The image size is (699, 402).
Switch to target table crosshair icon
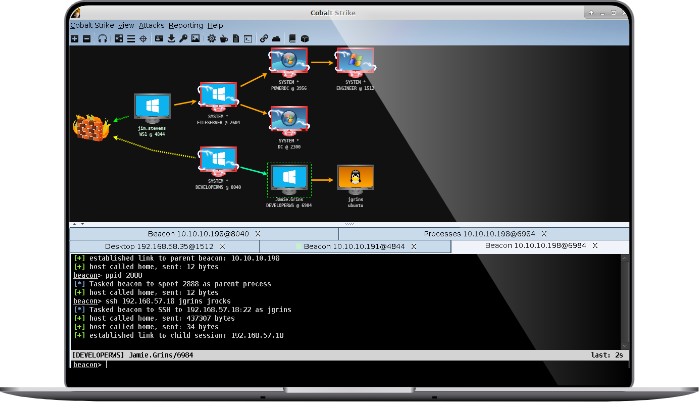click(x=143, y=39)
